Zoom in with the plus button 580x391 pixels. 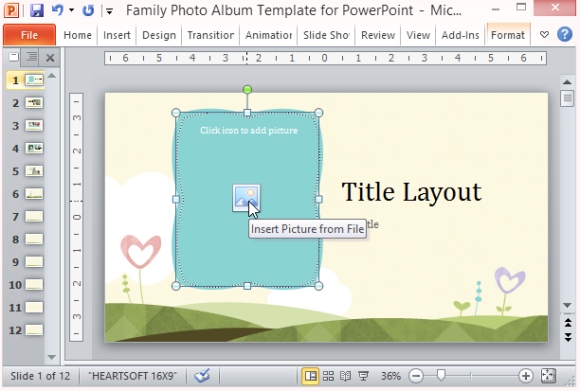[x=525, y=376]
